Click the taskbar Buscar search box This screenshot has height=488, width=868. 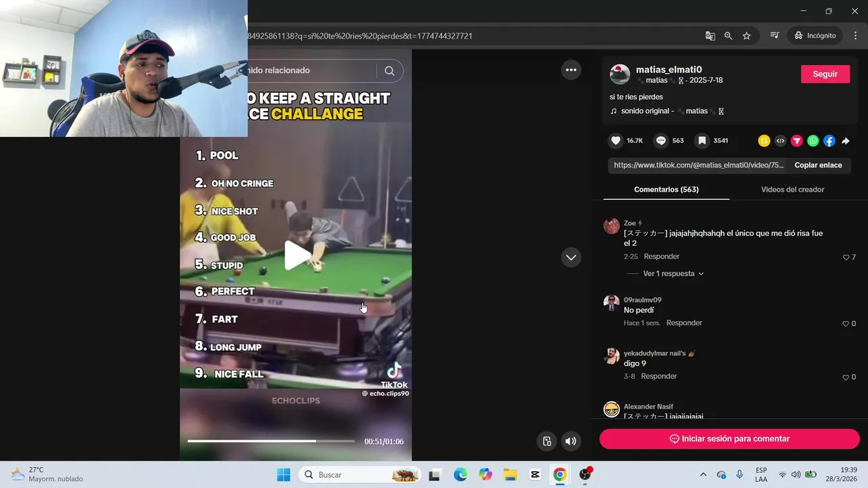click(x=360, y=475)
